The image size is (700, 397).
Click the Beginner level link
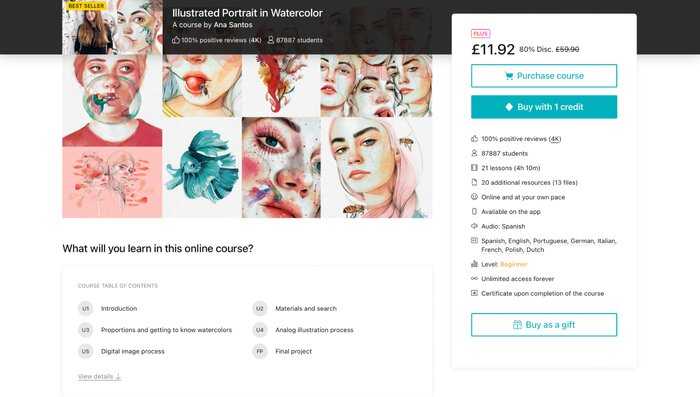(513, 264)
